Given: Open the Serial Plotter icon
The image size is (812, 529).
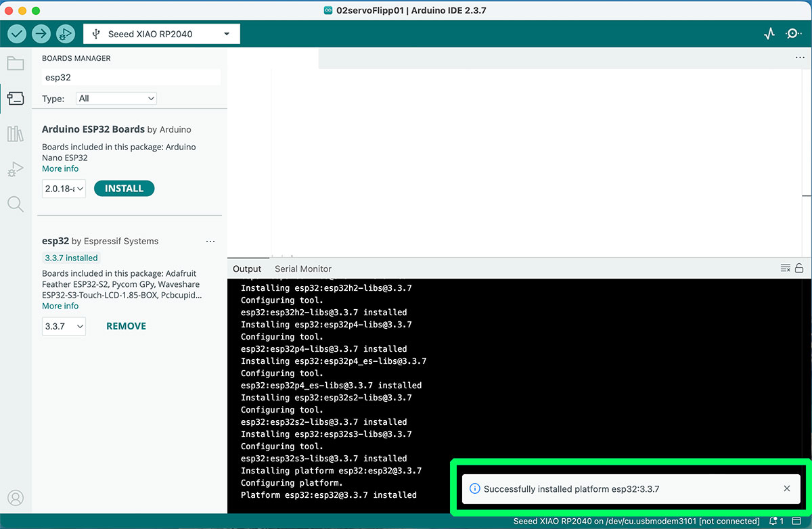Looking at the screenshot, I should [x=769, y=33].
